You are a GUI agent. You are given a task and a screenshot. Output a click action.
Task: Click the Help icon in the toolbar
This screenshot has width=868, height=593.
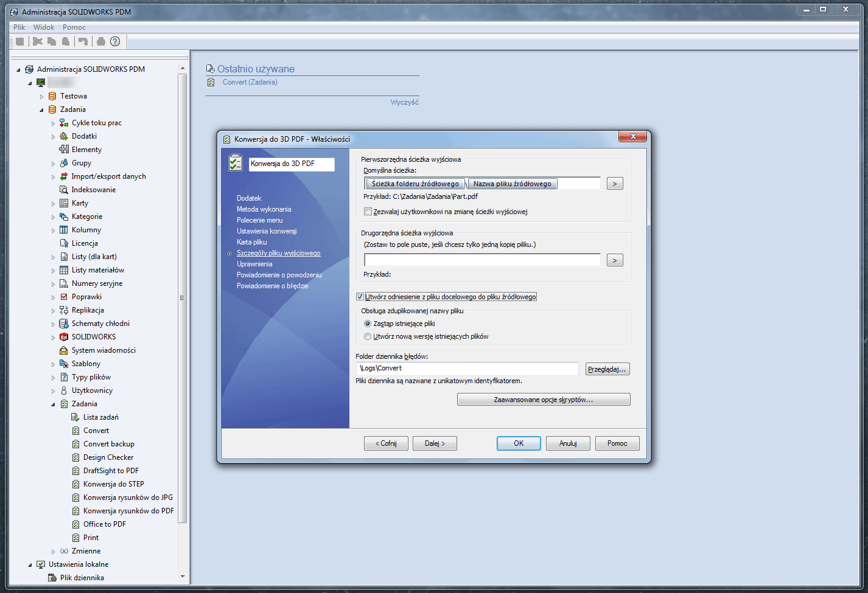tap(114, 41)
